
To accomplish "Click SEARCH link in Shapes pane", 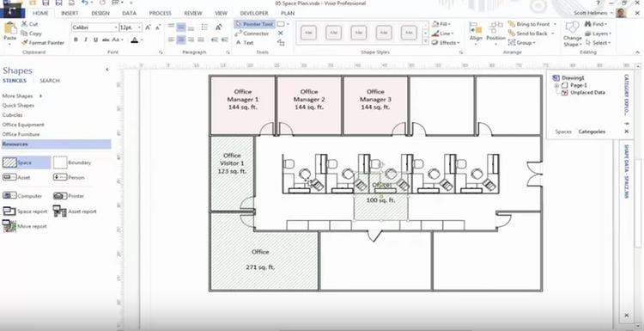I will click(x=50, y=81).
